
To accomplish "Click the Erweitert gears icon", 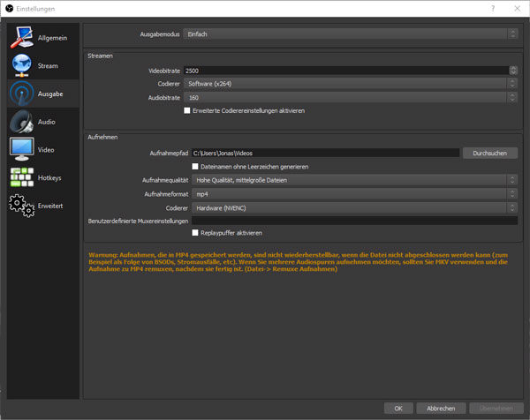I will point(22,205).
